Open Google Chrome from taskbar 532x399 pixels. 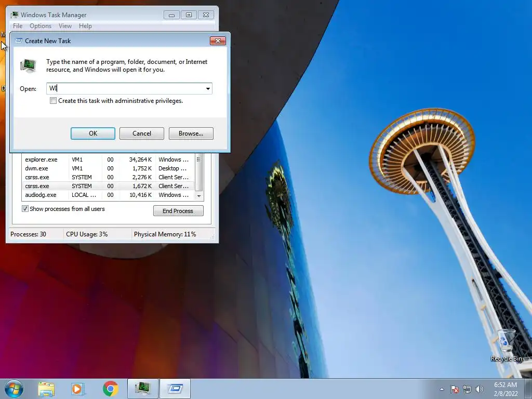110,389
